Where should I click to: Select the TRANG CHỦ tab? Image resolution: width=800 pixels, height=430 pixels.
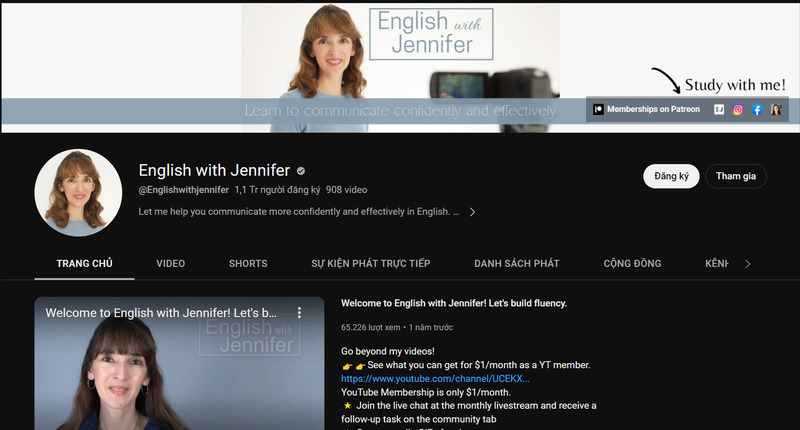pos(84,263)
